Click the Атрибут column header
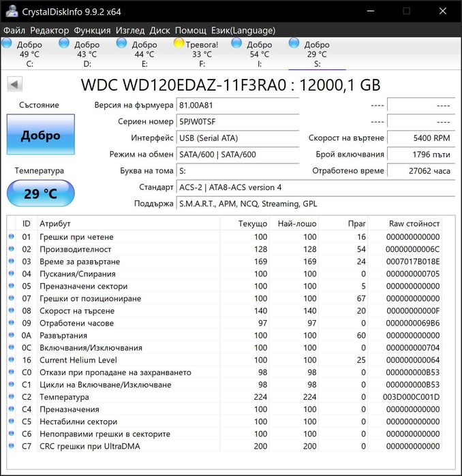 pos(128,224)
